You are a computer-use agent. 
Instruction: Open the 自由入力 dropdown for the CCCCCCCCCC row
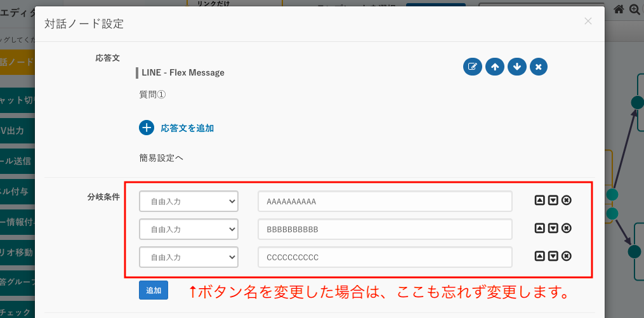click(x=188, y=257)
